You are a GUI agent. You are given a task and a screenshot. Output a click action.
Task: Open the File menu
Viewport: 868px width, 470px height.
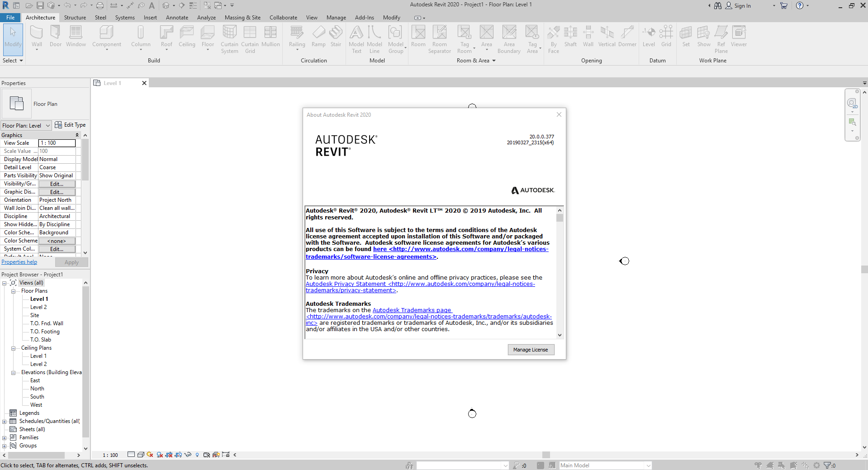coord(10,18)
